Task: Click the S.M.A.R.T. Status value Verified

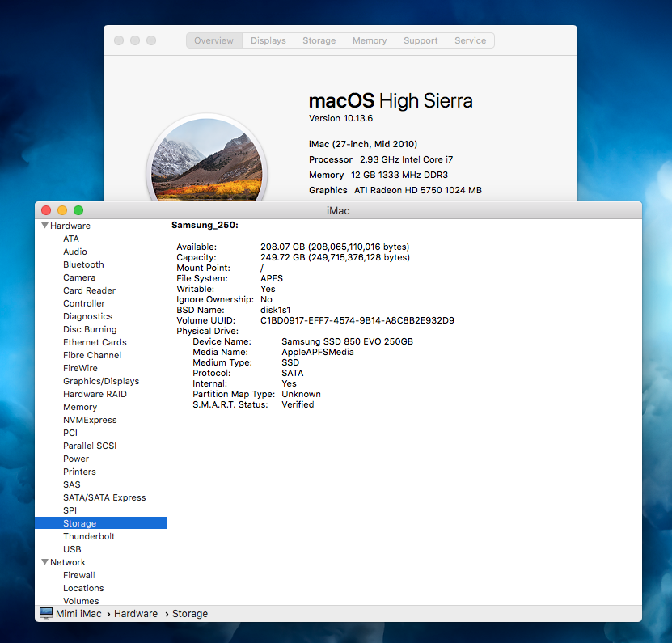Action: tap(298, 404)
